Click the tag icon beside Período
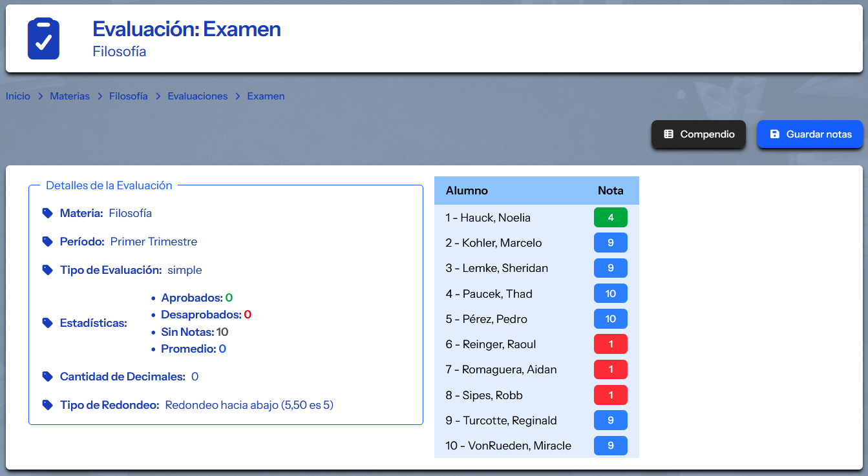This screenshot has height=476, width=868. click(x=47, y=242)
